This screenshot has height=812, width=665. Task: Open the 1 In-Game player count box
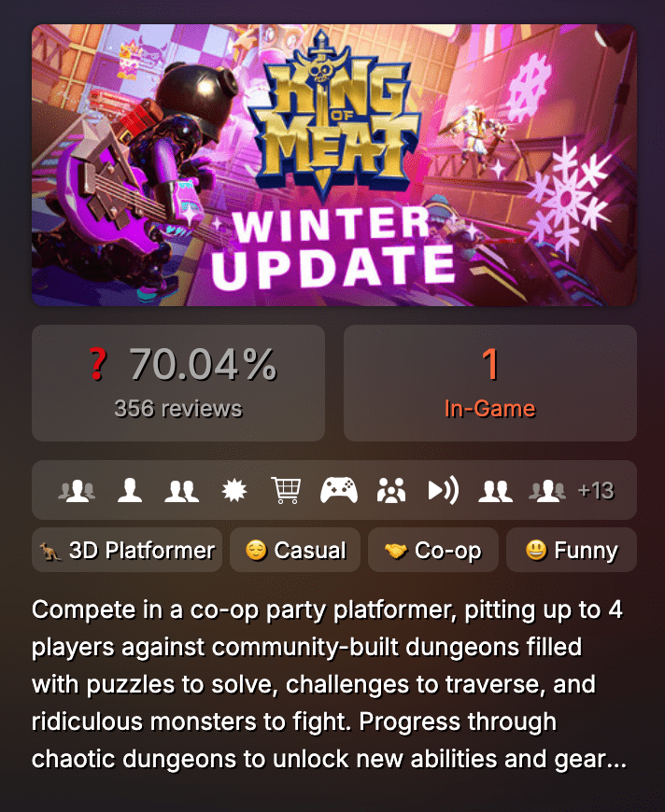pos(490,384)
